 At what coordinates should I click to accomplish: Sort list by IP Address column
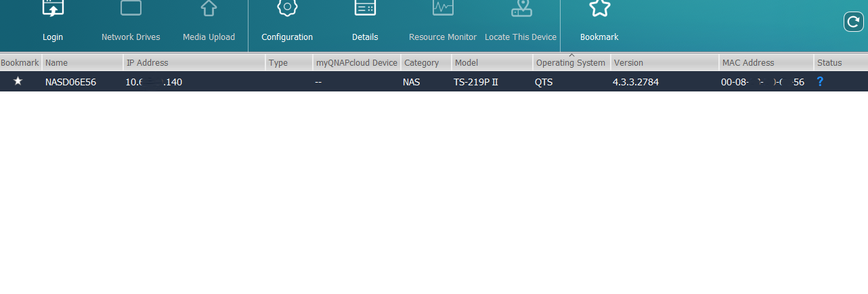click(194, 62)
